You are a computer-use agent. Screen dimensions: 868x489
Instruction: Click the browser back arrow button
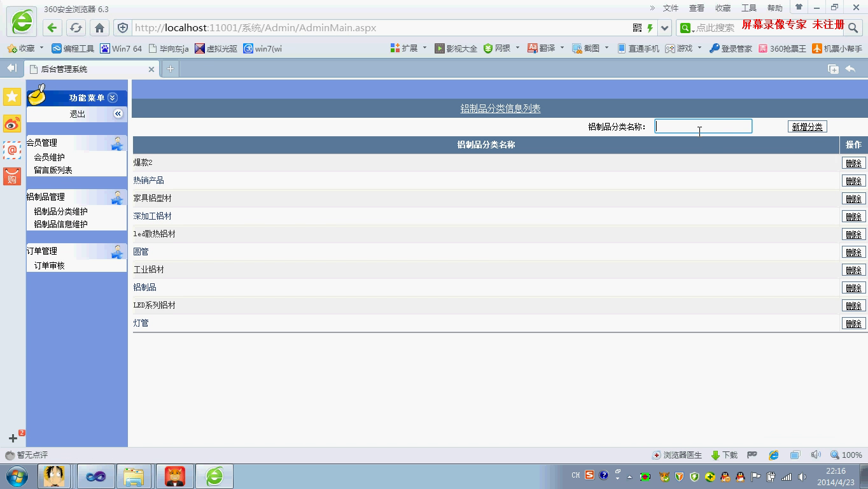click(x=52, y=27)
